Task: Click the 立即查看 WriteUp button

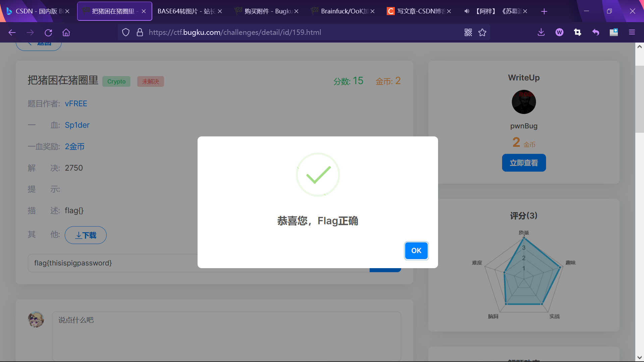Action: coord(524,163)
